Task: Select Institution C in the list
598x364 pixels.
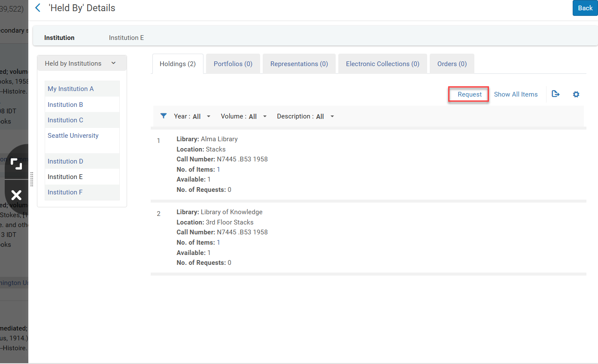Action: pyautogui.click(x=82, y=120)
